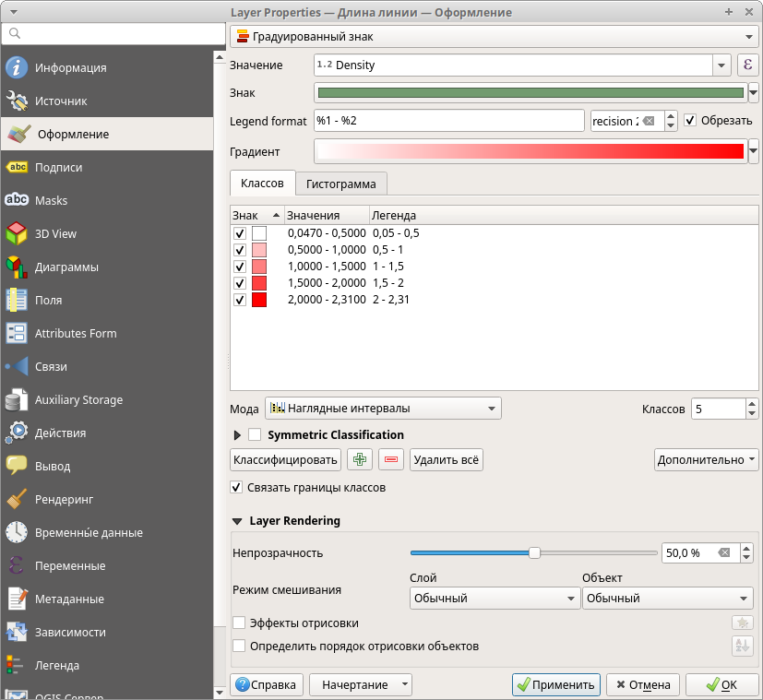
Task: Enable Эффекты отрисовки checkbox
Action: pos(240,623)
